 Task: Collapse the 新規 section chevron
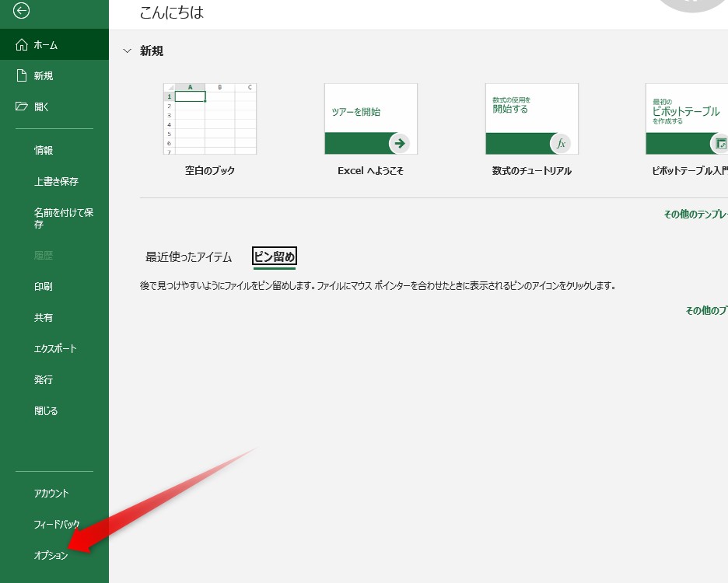[x=128, y=51]
